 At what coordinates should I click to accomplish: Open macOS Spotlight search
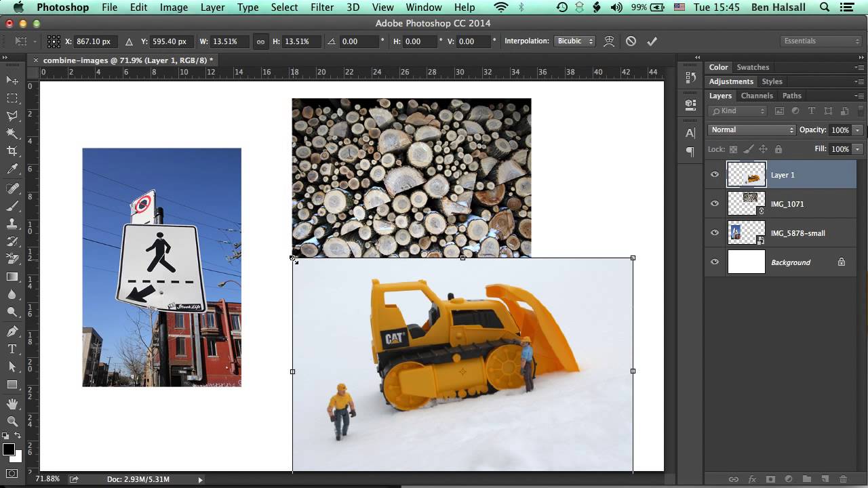(x=825, y=7)
